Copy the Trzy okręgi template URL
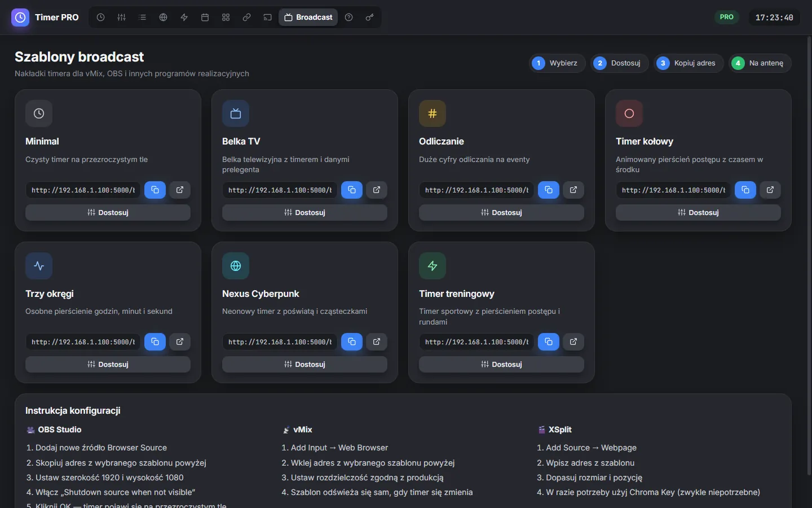812x508 pixels. coord(155,342)
